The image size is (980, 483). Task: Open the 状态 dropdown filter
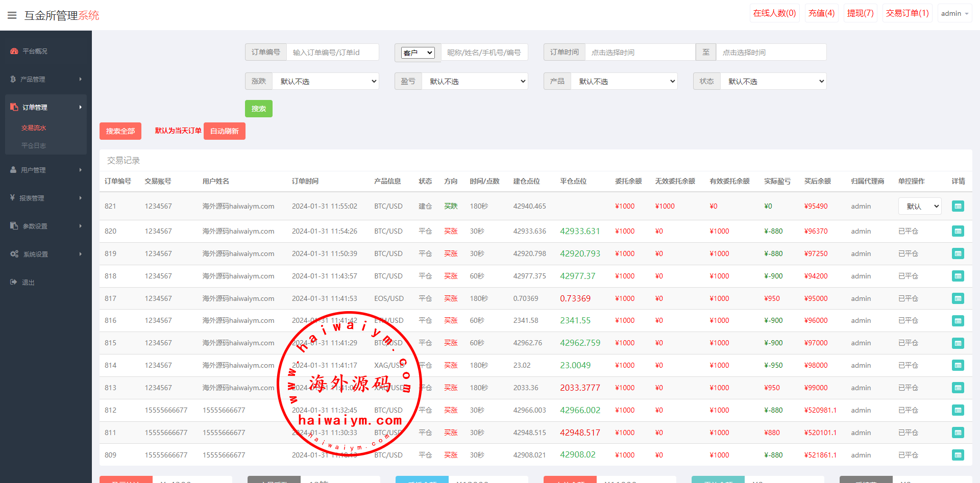click(x=773, y=81)
